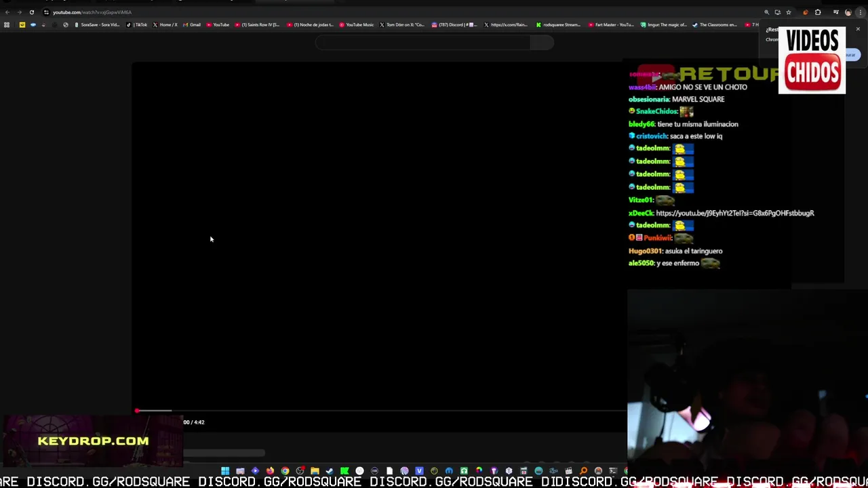This screenshot has height=488, width=868.
Task: Open the Extensions puzzle icon
Action: click(818, 12)
